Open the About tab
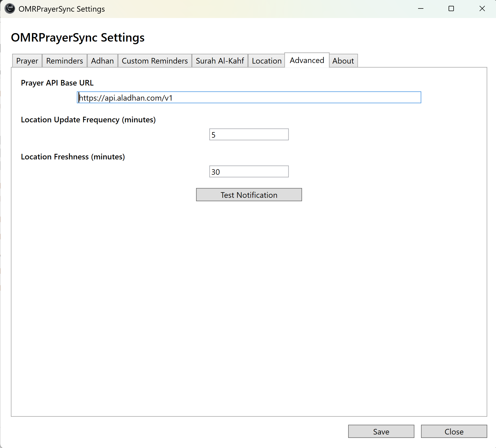Viewport: 496px width, 448px height. coord(343,61)
